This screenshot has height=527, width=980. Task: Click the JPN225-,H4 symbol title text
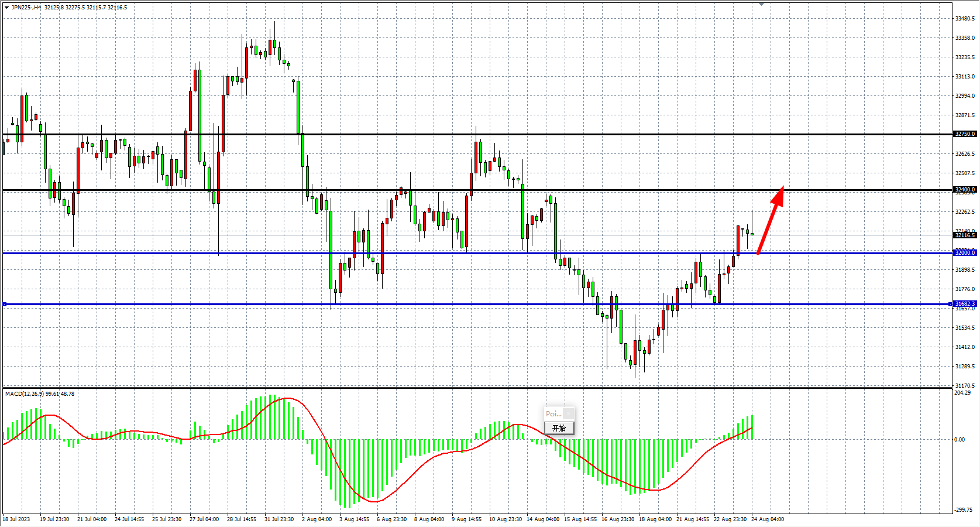(x=26, y=8)
